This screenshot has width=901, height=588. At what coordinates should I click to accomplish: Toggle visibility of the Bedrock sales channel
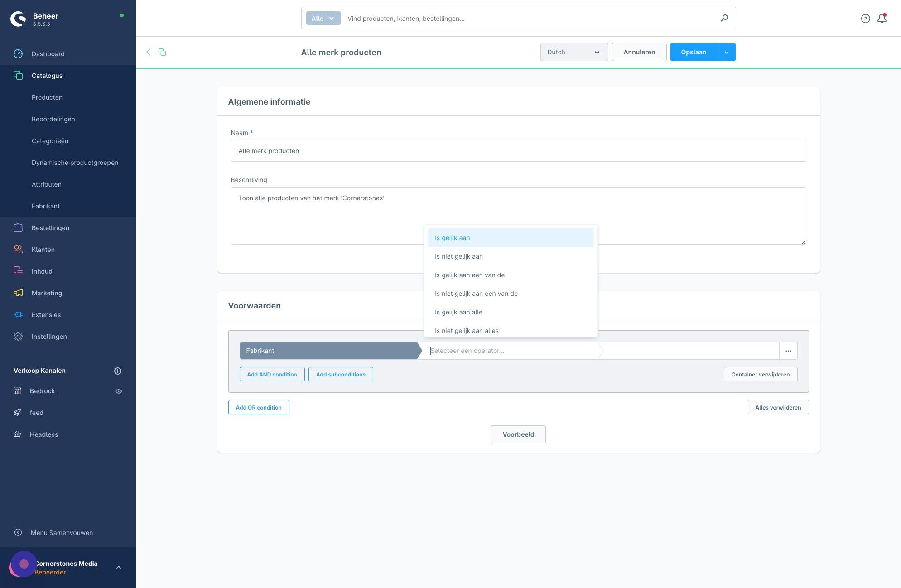pyautogui.click(x=119, y=390)
